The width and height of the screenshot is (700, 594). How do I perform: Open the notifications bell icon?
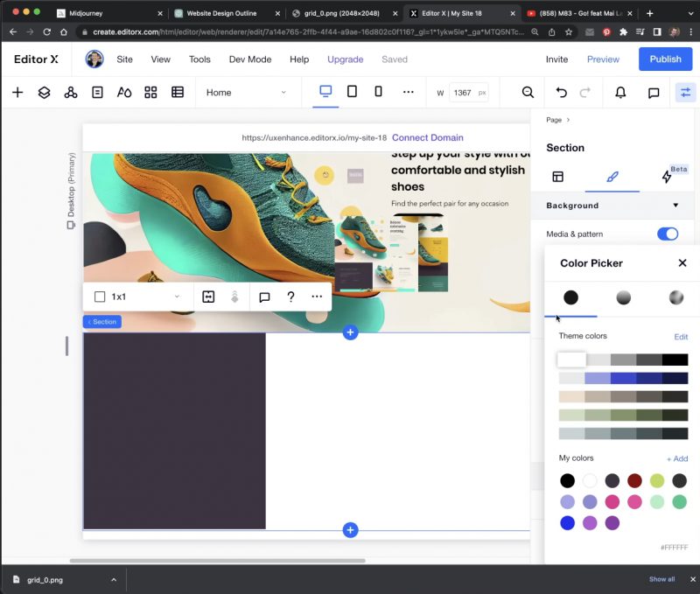pos(620,92)
